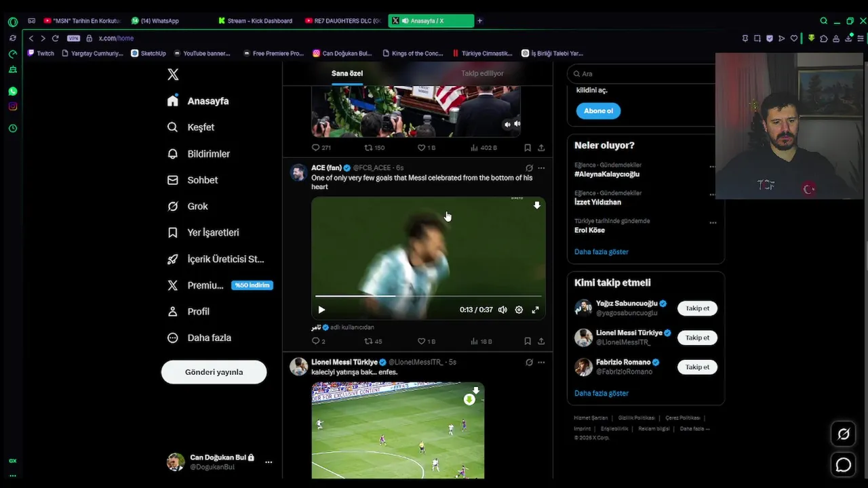Open more options on ACE (fan) post
The image size is (868, 488).
(541, 168)
